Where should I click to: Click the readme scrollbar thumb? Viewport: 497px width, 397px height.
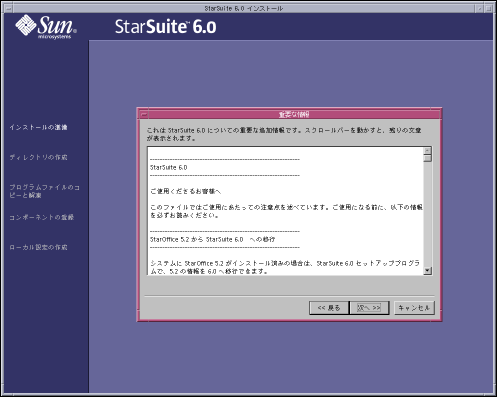tap(427, 158)
